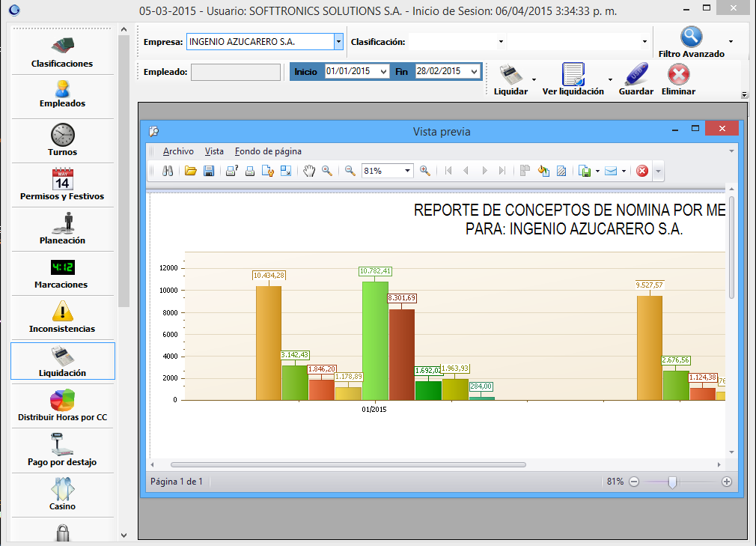The width and height of the screenshot is (756, 546).
Task: Open the zoom percentage dropdown
Action: coord(408,171)
